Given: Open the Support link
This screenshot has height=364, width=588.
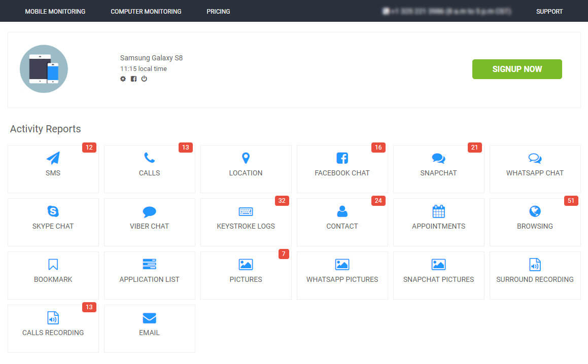Looking at the screenshot, I should point(549,11).
